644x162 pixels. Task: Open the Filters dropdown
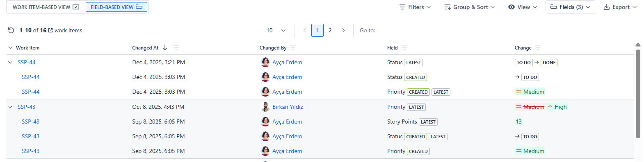(x=415, y=7)
